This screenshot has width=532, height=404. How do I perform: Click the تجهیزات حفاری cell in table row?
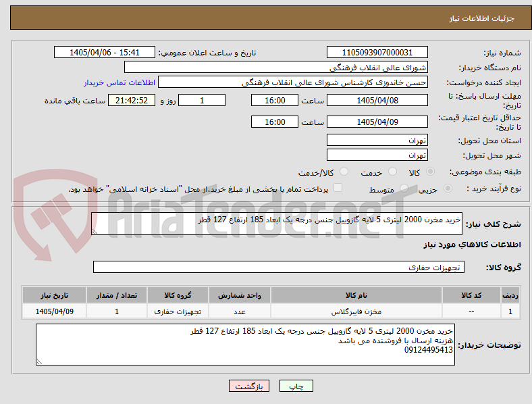click(178, 311)
